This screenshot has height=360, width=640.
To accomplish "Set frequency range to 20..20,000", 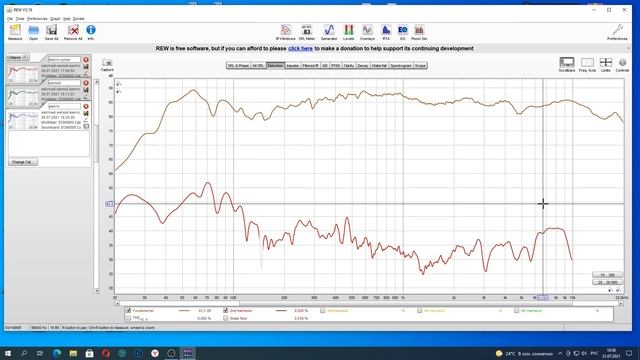I will point(607,282).
